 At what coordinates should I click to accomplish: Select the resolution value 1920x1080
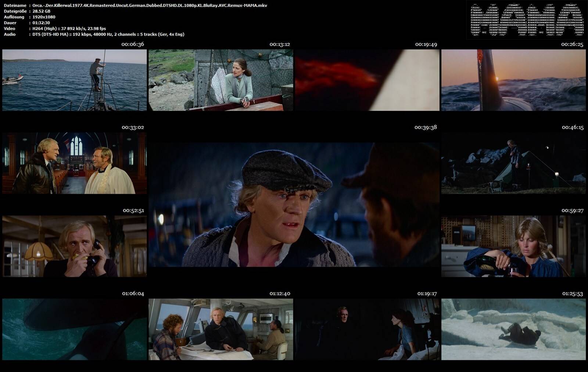pyautogui.click(x=44, y=17)
